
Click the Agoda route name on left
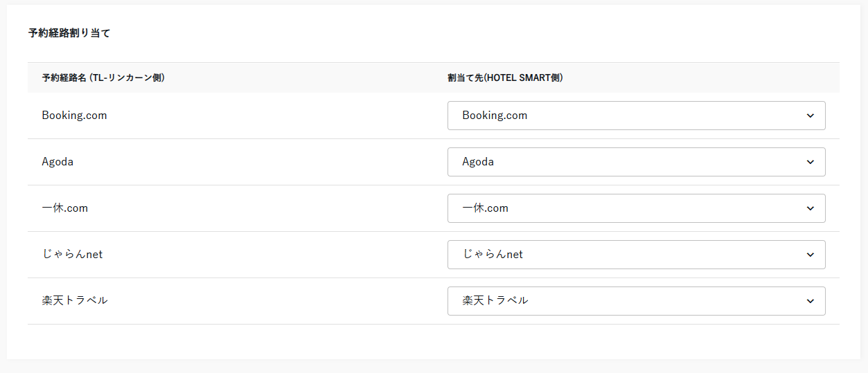pos(57,162)
